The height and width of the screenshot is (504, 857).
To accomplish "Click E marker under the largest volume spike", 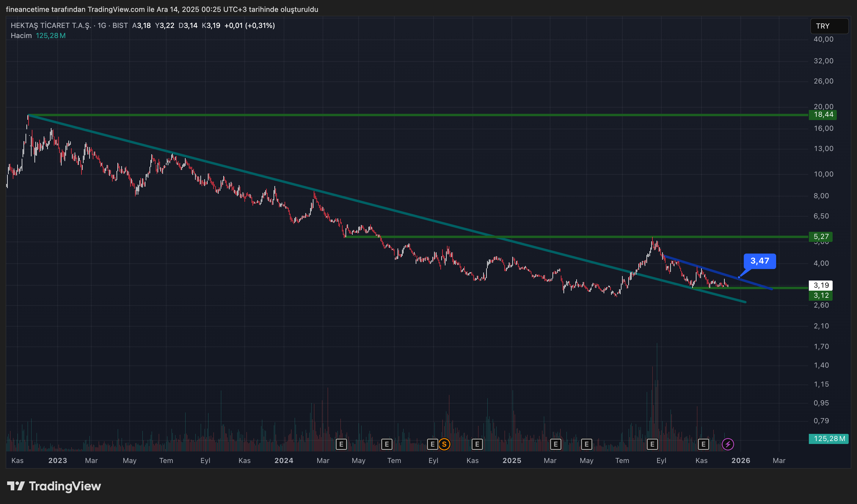I will coord(652,444).
